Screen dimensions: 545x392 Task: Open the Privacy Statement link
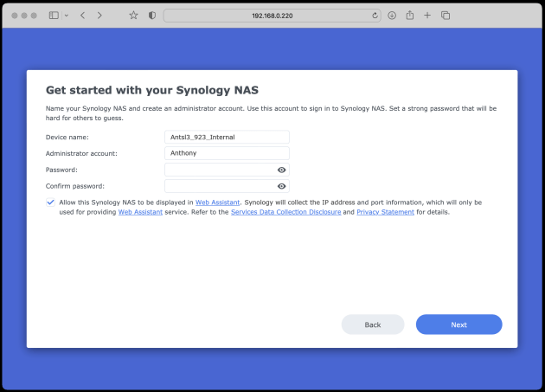[x=386, y=212]
